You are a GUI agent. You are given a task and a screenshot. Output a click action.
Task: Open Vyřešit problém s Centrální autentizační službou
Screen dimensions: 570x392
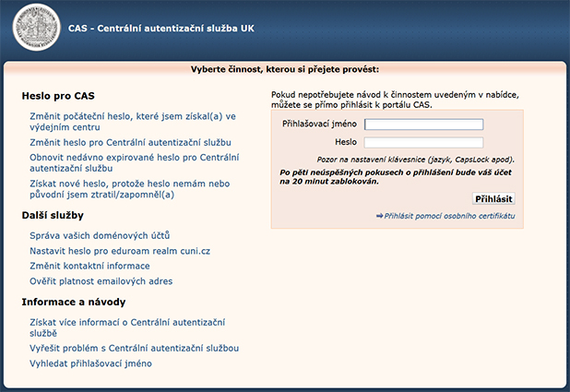134,349
